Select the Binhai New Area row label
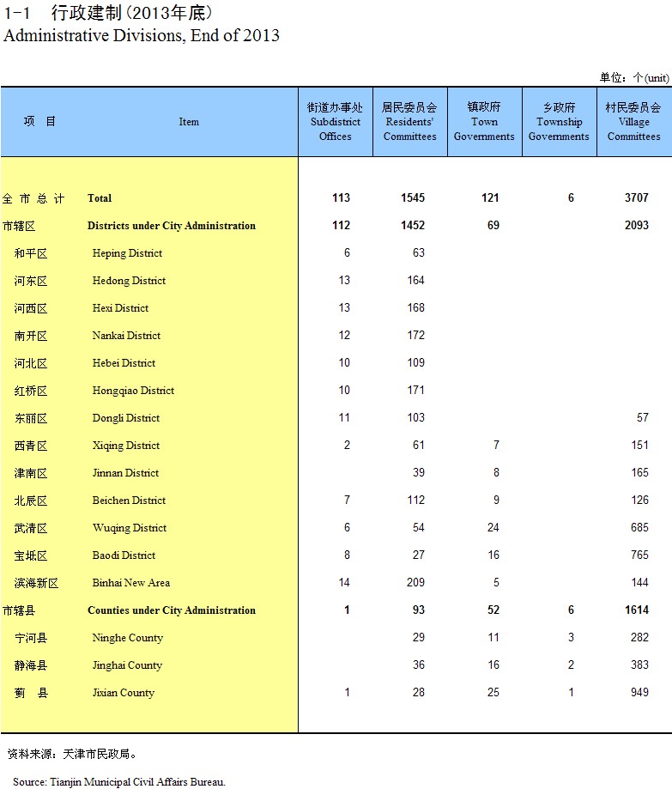This screenshot has height=789, width=672. [x=130, y=583]
